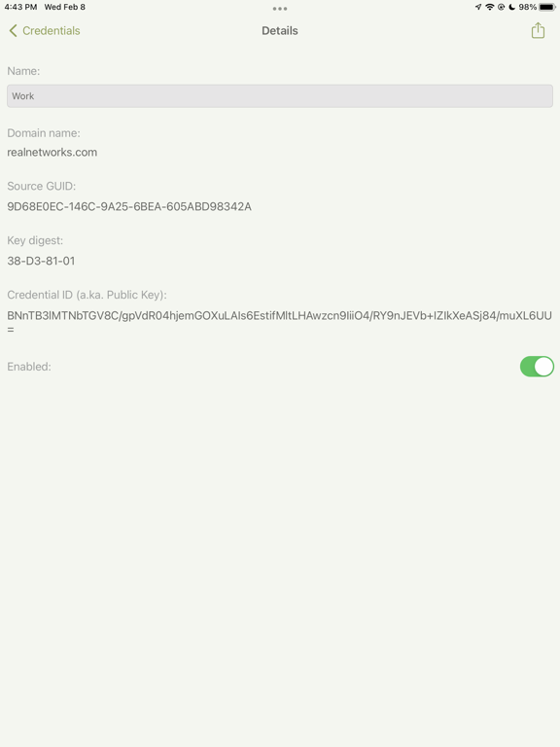Tap the Wi-Fi icon in status bar
The height and width of the screenshot is (747, 560).
point(490,7)
